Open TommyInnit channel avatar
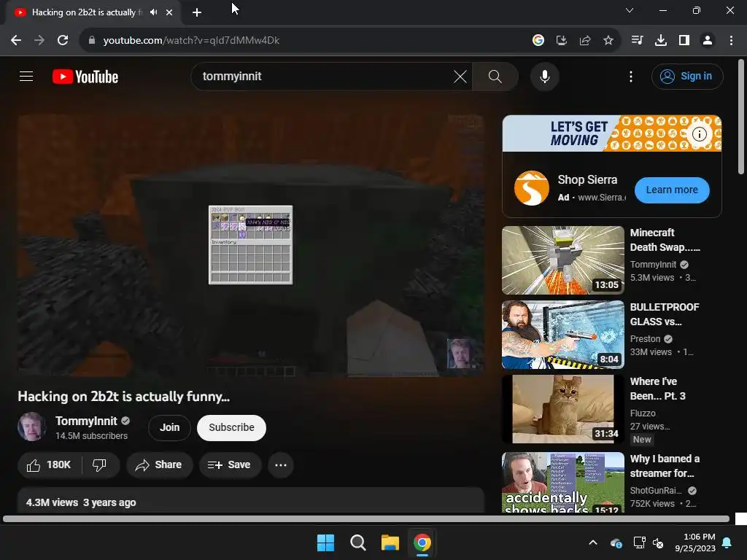Viewport: 747px width, 560px height. point(32,427)
